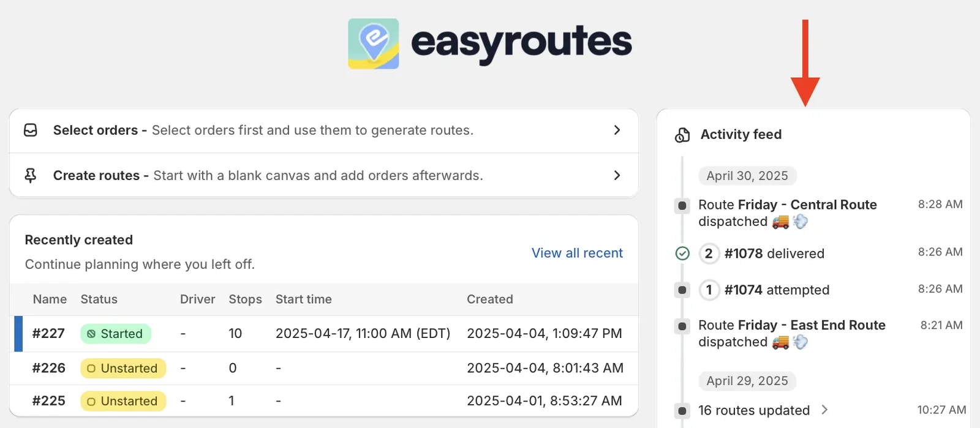Click the stops value 10 for #227

235,334
